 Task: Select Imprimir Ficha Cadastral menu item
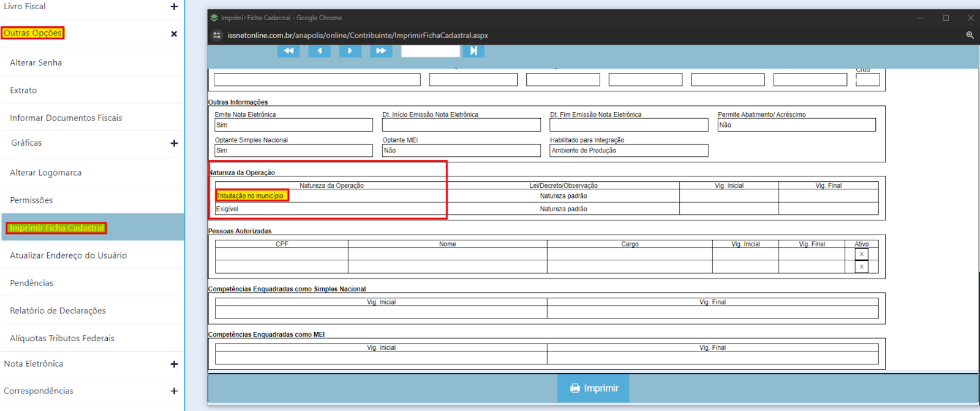(56, 228)
